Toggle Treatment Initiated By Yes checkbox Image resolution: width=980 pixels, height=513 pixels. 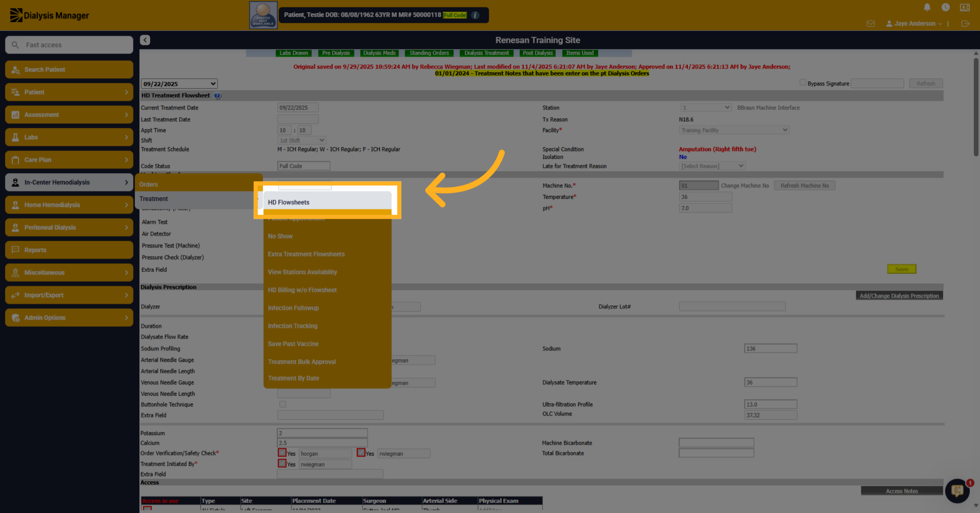tap(282, 463)
